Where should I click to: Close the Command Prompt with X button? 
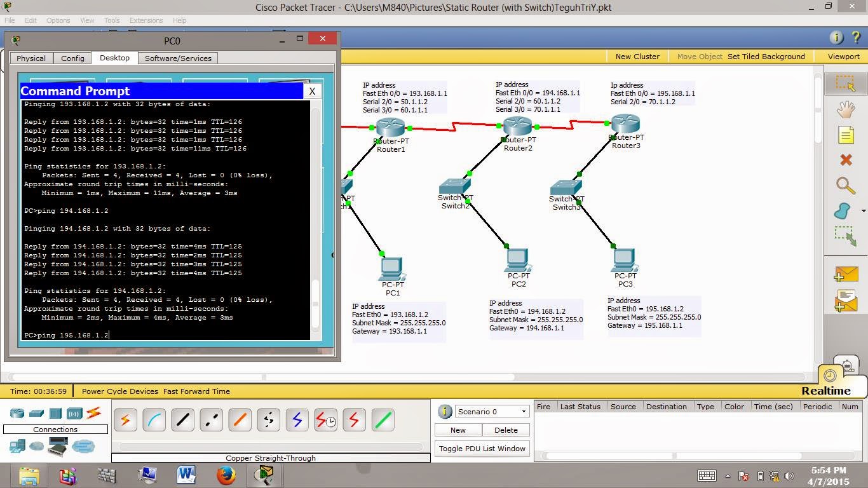pyautogui.click(x=312, y=91)
